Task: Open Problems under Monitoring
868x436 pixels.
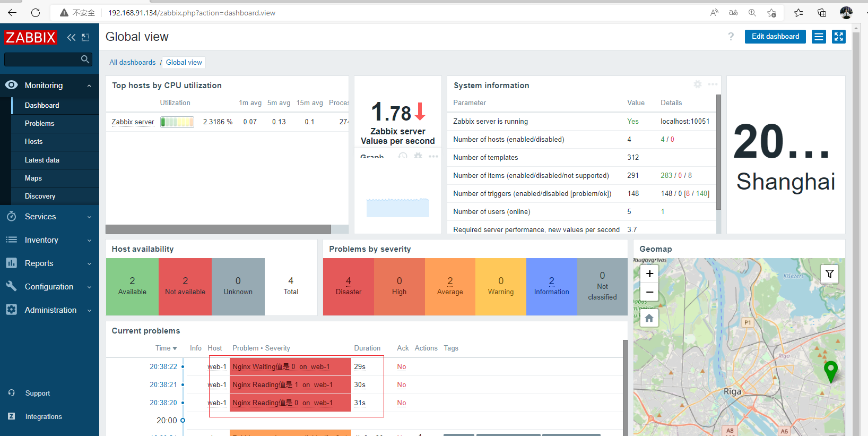Action: [55, 123]
